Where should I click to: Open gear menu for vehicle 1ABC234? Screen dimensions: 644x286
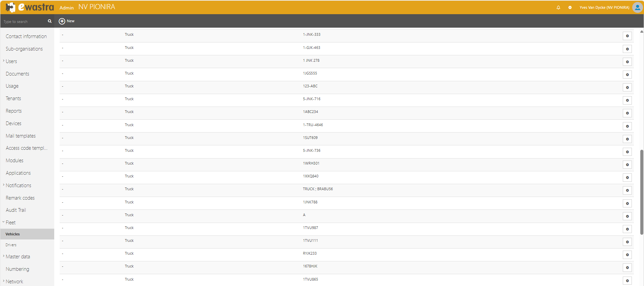pos(627,113)
